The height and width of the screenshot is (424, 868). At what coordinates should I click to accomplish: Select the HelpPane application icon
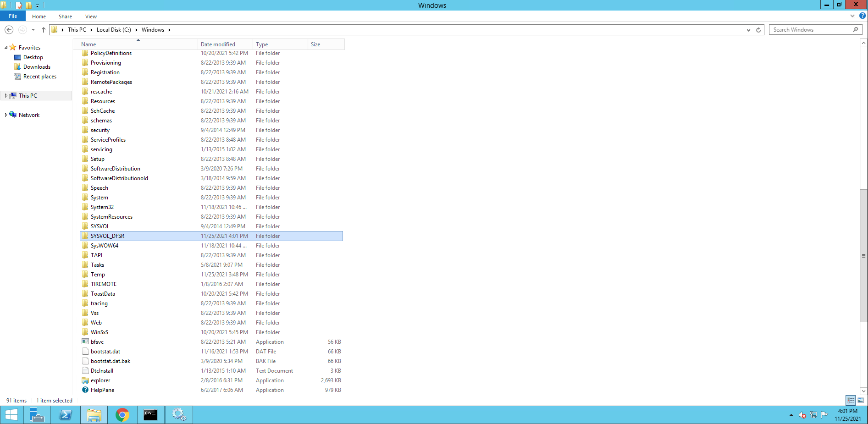coord(85,390)
